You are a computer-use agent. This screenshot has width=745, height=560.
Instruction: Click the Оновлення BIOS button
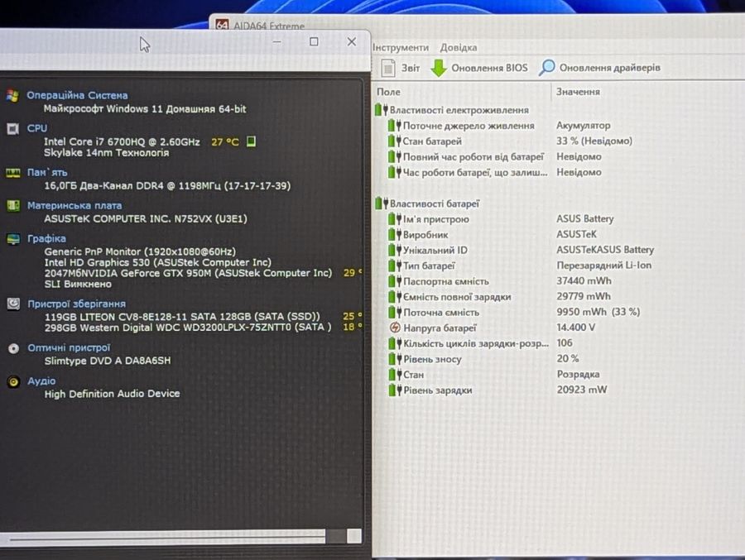click(x=480, y=68)
